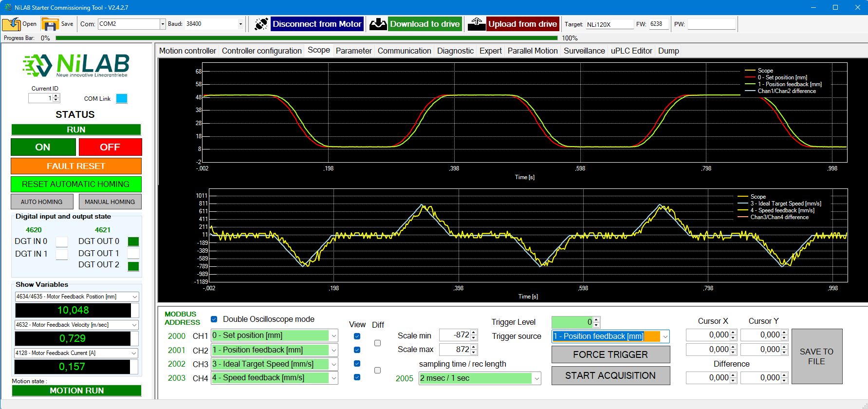Uncheck the View checkbox for CH1
Screen dimensions: 868x409
click(357, 336)
